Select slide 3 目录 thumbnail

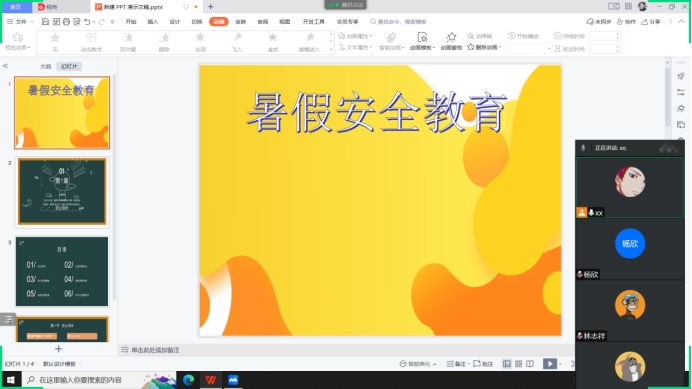(62, 271)
